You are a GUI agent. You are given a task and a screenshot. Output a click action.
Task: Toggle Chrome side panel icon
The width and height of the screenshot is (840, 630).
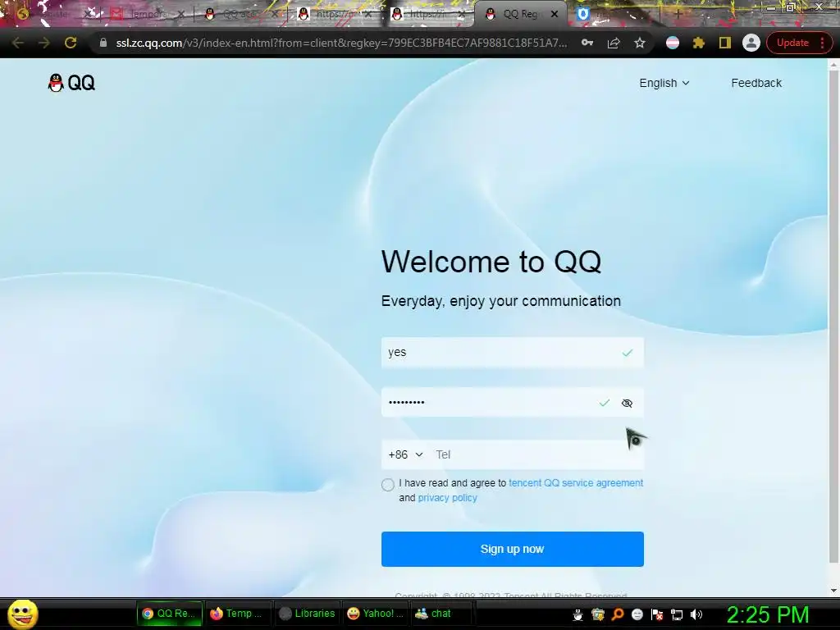click(725, 43)
